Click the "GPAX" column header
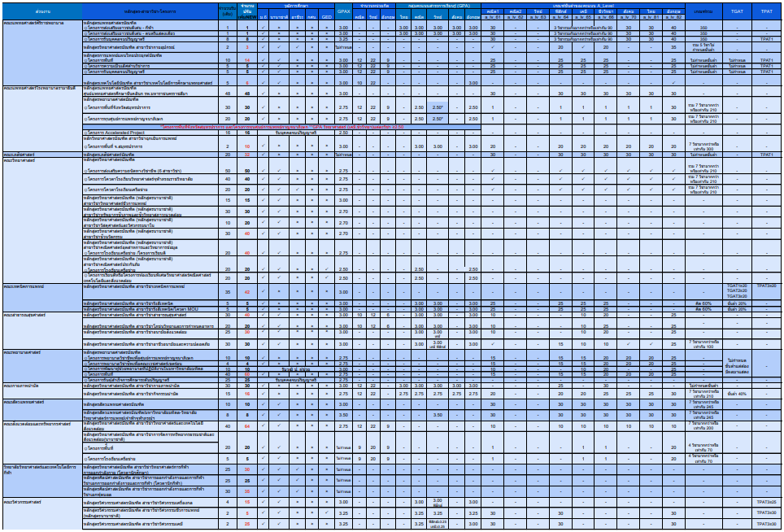This screenshot has height=532, width=784. (343, 11)
